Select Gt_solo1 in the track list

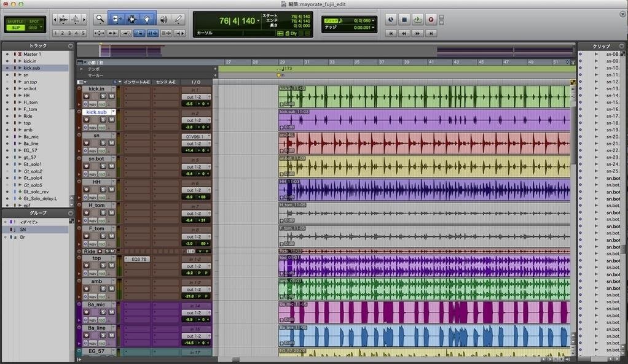tap(33, 164)
